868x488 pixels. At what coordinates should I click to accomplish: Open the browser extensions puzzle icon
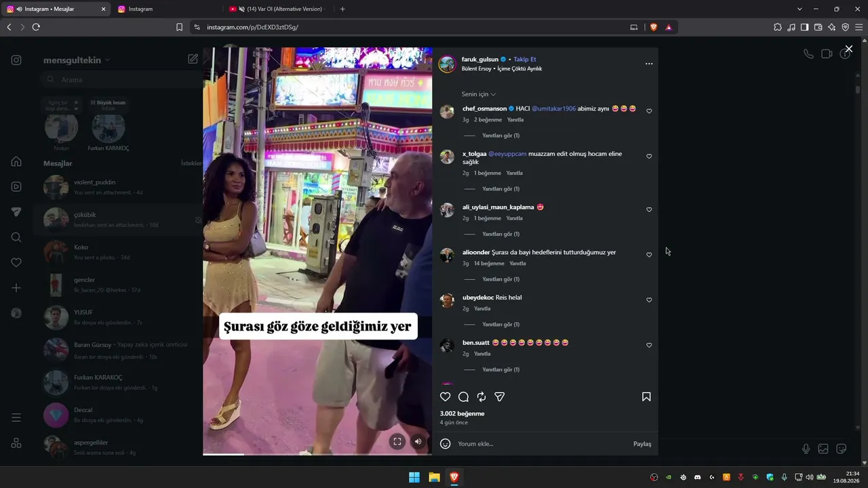(x=778, y=27)
